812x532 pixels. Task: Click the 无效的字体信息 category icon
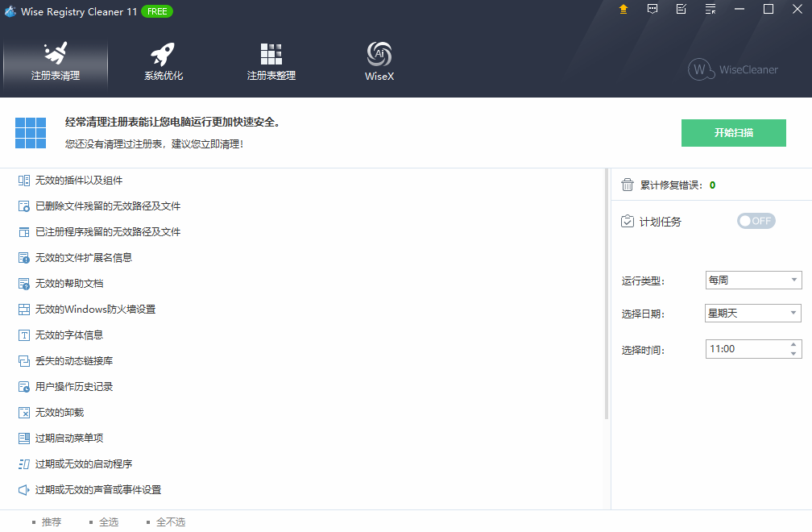pyautogui.click(x=23, y=335)
